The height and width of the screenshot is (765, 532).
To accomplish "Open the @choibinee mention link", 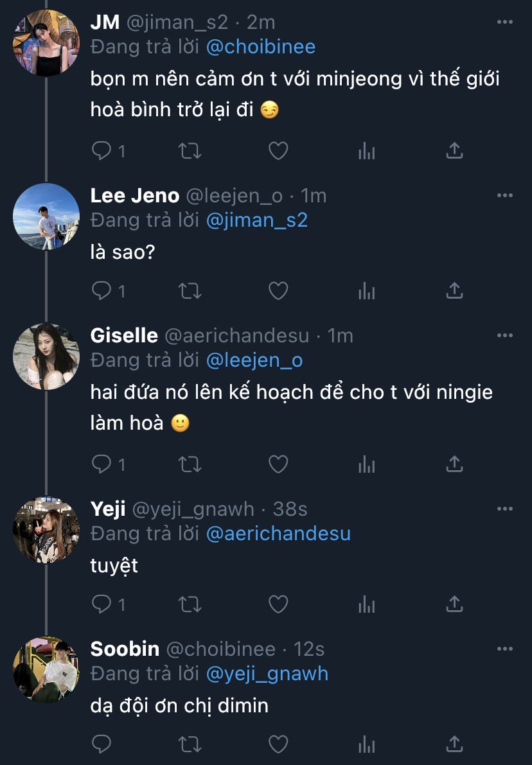I will 260,47.
